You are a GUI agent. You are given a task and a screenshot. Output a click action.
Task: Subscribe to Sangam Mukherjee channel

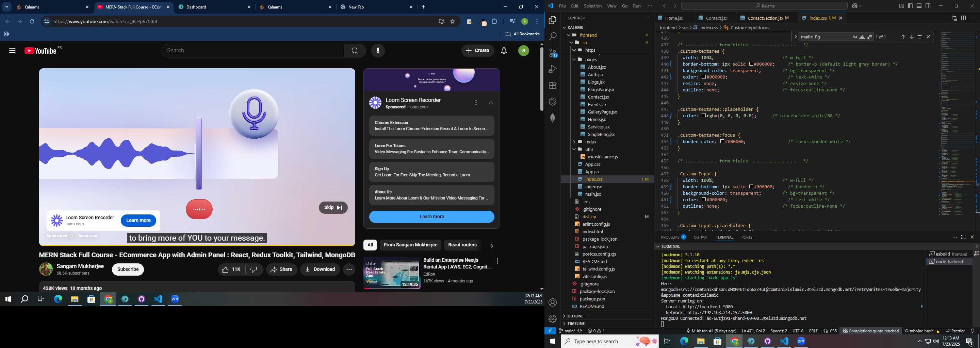click(x=128, y=269)
